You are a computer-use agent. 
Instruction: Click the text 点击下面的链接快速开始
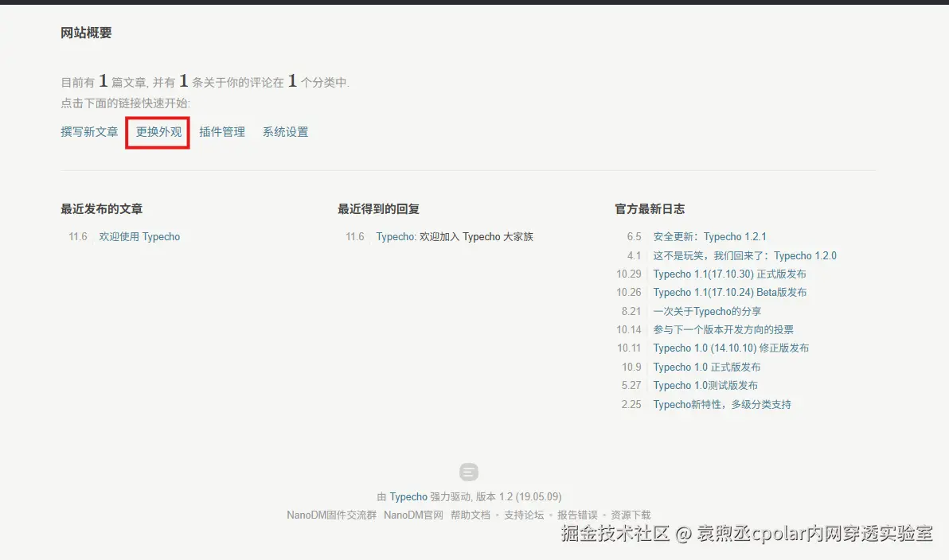coord(125,103)
